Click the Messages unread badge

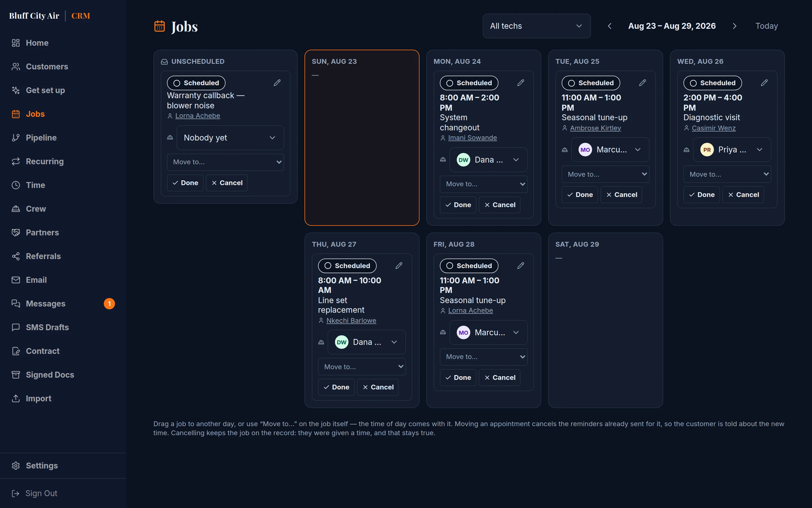tap(109, 304)
